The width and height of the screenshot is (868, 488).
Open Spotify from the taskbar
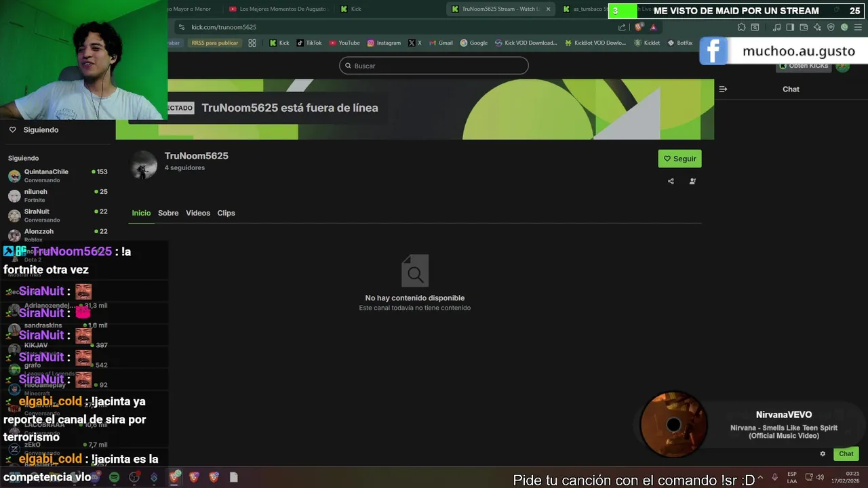pyautogui.click(x=115, y=477)
